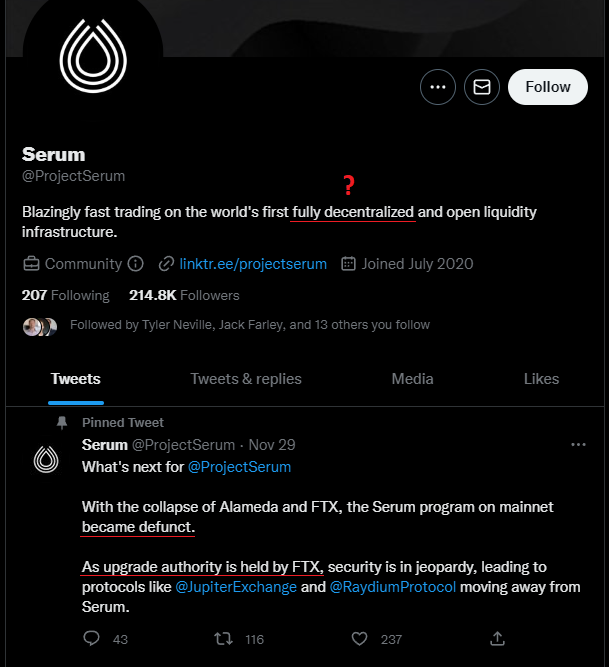Click the reply icon on pinned tweet
This screenshot has width=609, height=667.
pos(92,638)
